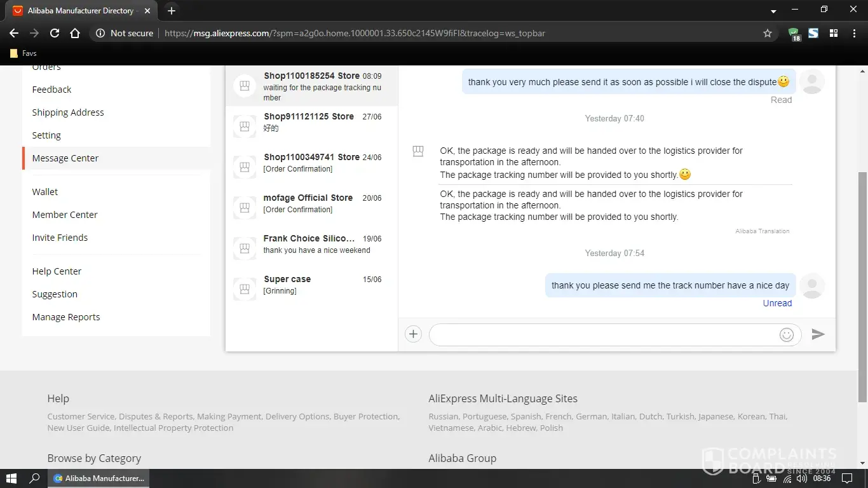Click the plus attachment icon beside message box
The width and height of the screenshot is (868, 488).
click(x=413, y=334)
